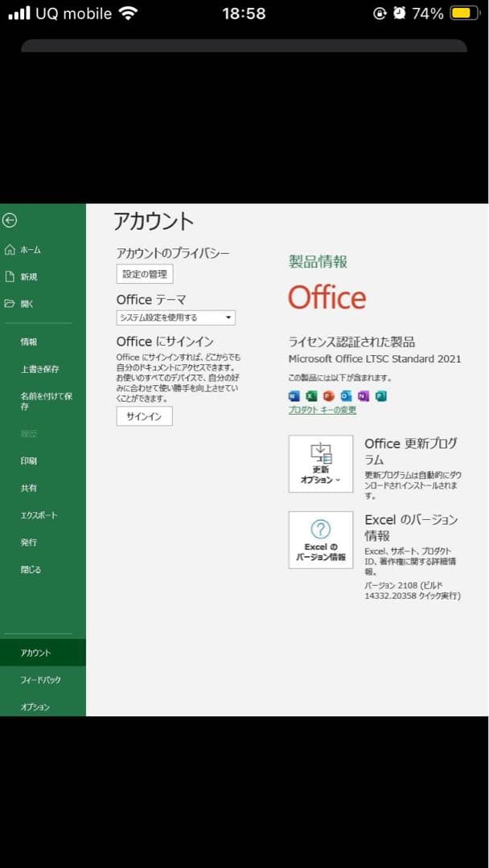Open About Excel (Excel のバージョン情報) button
This screenshot has height=868, width=489.
[320, 540]
